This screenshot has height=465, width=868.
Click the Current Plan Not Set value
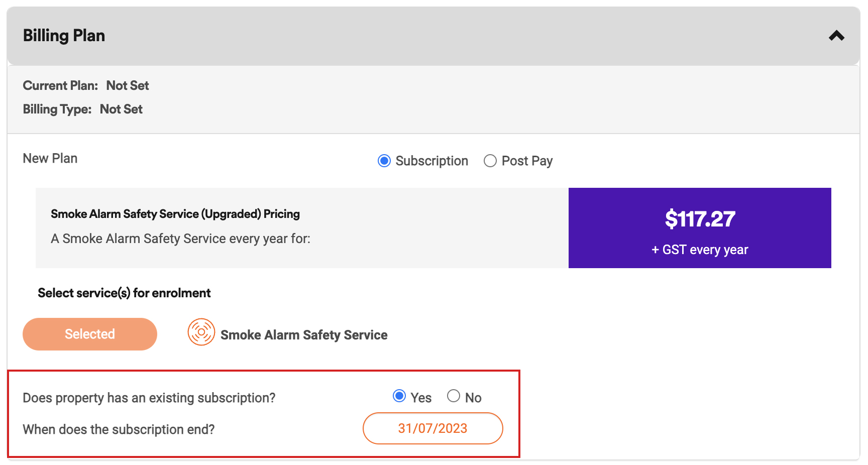point(128,85)
